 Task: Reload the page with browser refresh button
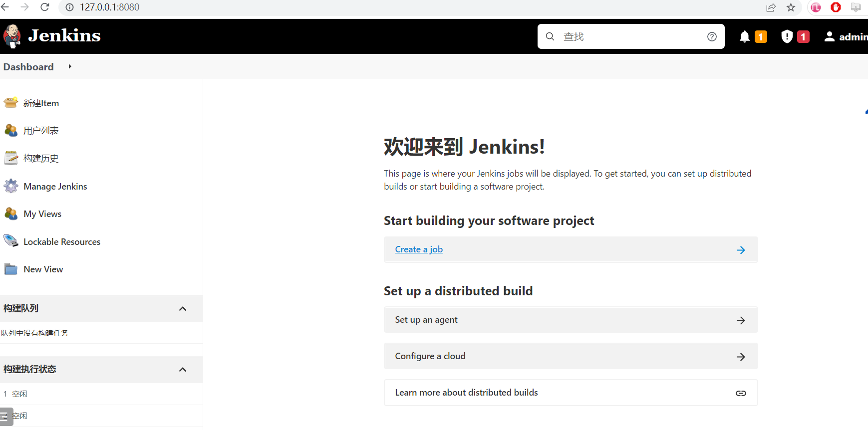[45, 7]
